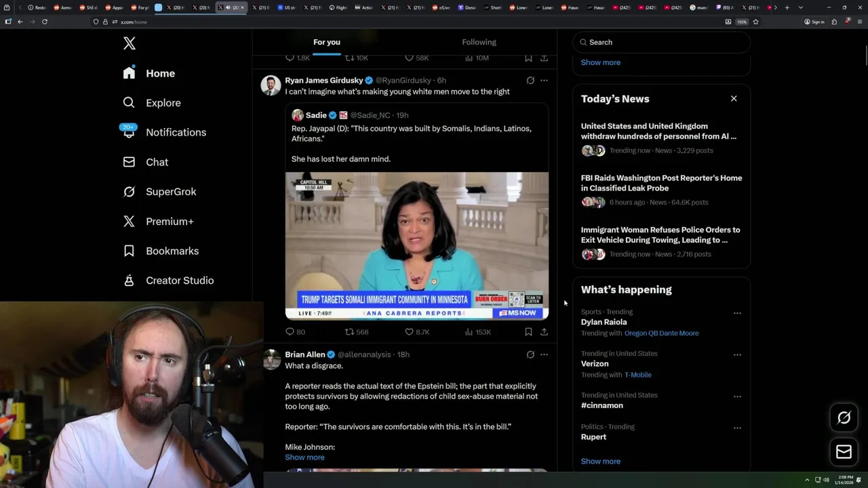Reply to Ryan Girdusky's post with 80 replies

coord(295,332)
